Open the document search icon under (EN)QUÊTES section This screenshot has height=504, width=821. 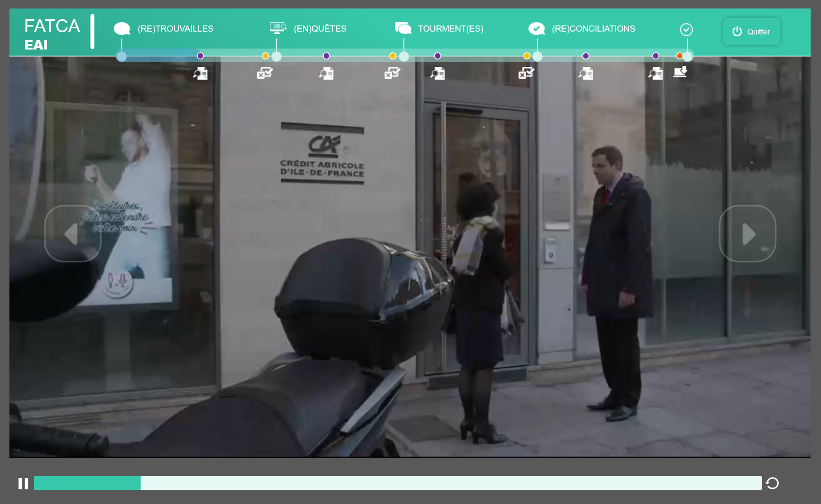pyautogui.click(x=327, y=73)
